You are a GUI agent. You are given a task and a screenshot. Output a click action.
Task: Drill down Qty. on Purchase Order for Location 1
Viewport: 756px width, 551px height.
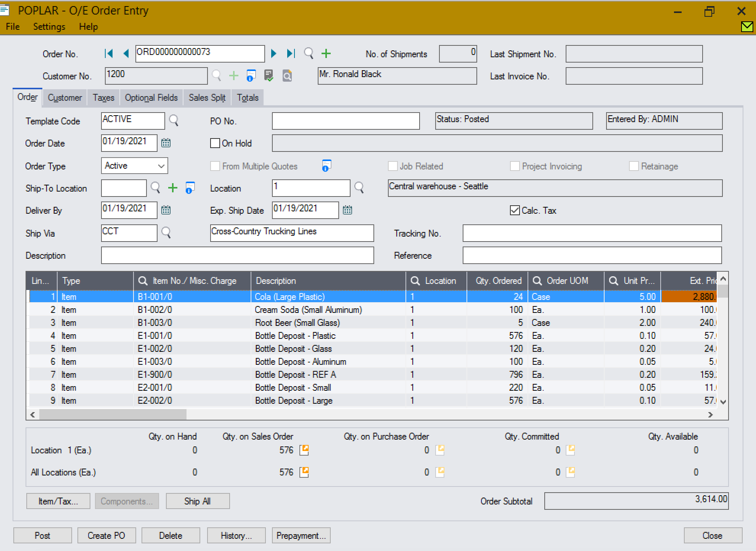pos(440,450)
